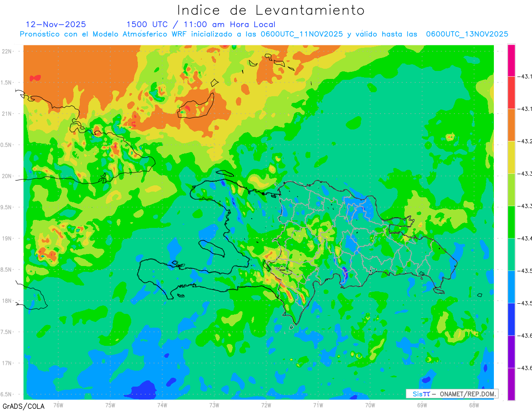532x411 pixels.
Task: Click the '0600UTC_13NOV2025' valid-until time
Action: (x=467, y=34)
